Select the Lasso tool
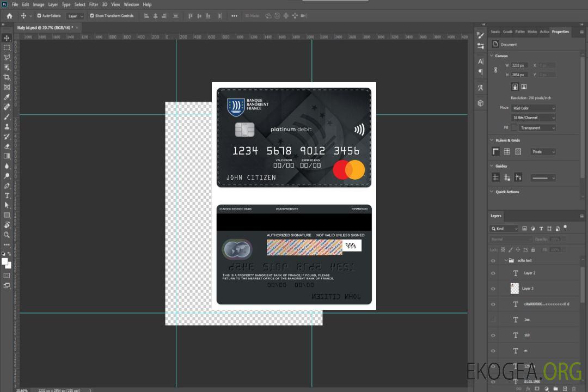Image resolution: width=588 pixels, height=392 pixels. pos(7,57)
